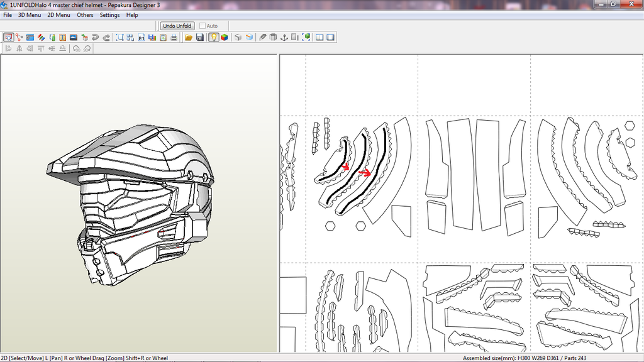Click the plain gray cube icon
The image size is (644, 362).
coord(238,37)
